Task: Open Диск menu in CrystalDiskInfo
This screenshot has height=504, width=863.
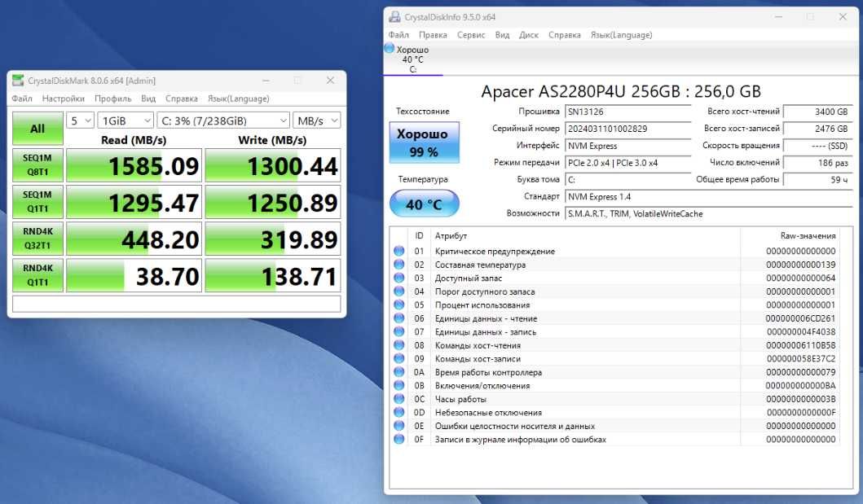Action: pos(528,35)
